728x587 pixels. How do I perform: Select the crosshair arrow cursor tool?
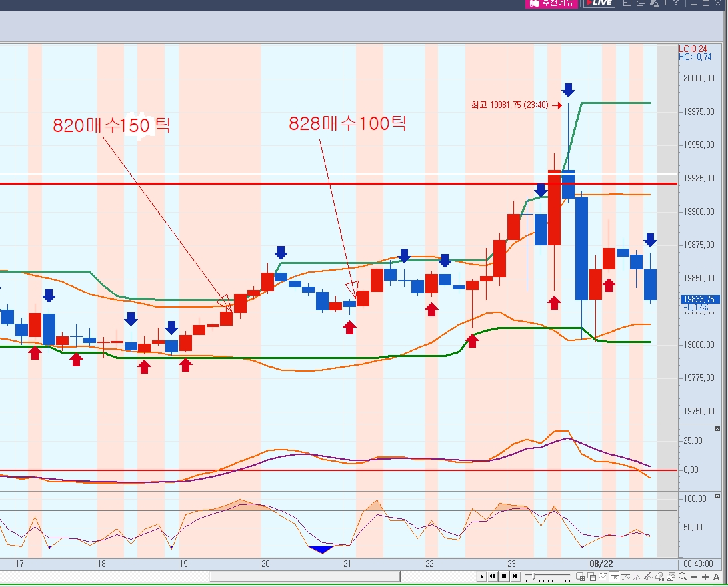tap(615, 577)
